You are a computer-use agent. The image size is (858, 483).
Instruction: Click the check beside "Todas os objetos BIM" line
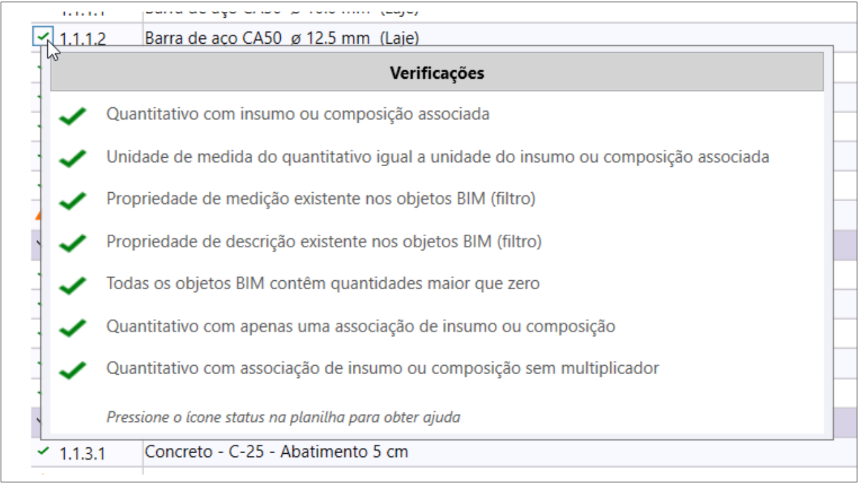(x=72, y=285)
